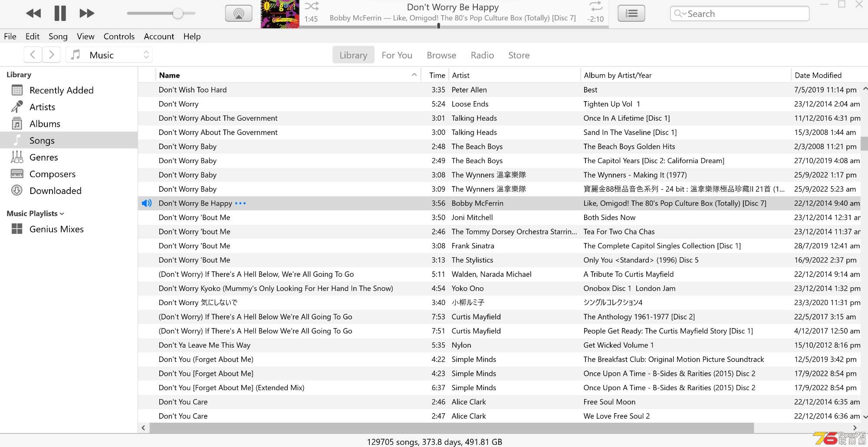Sort by the Name column header
The image size is (868, 447).
pos(288,75)
